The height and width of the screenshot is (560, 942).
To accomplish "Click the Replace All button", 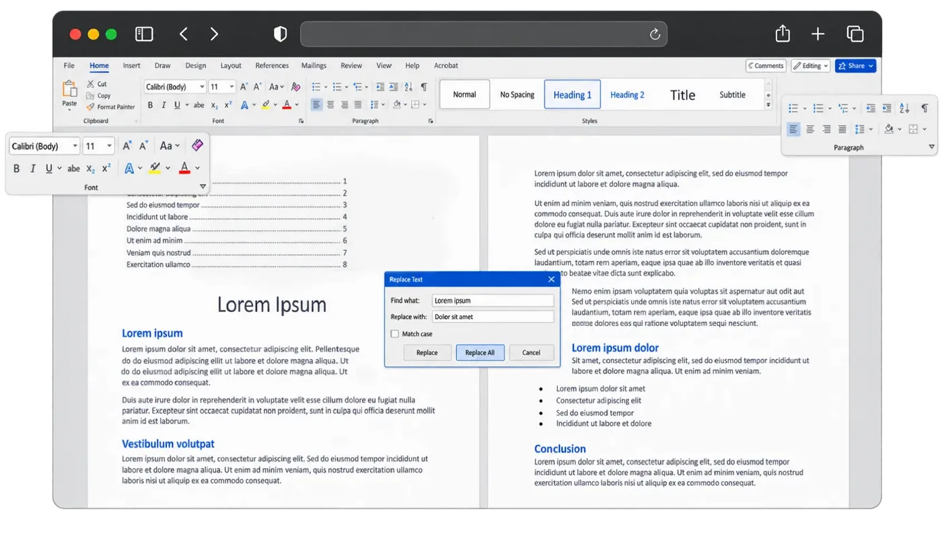I will (480, 352).
